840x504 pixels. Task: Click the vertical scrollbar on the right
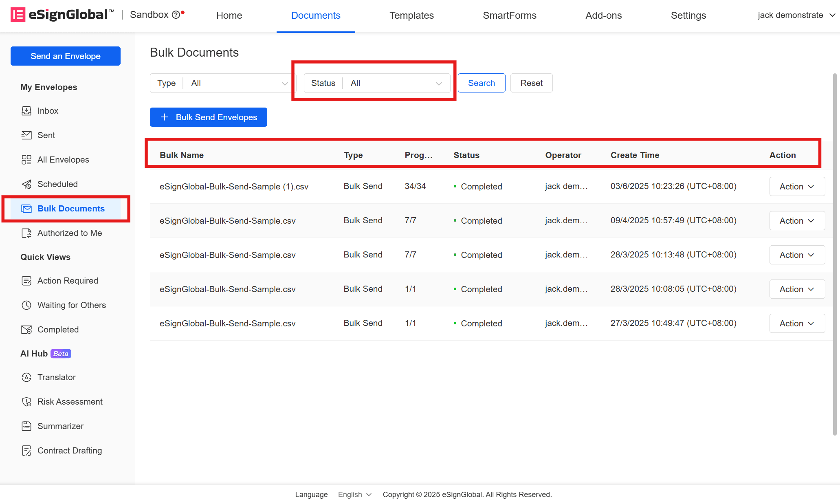pyautogui.click(x=835, y=254)
